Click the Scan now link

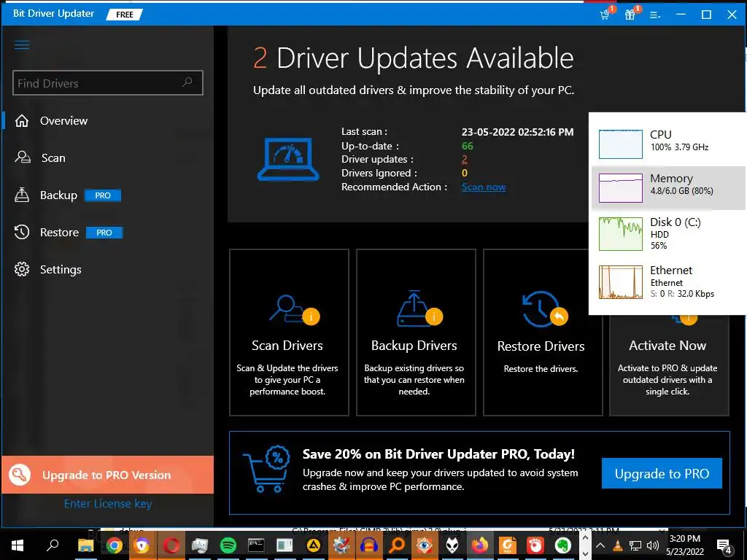484,187
